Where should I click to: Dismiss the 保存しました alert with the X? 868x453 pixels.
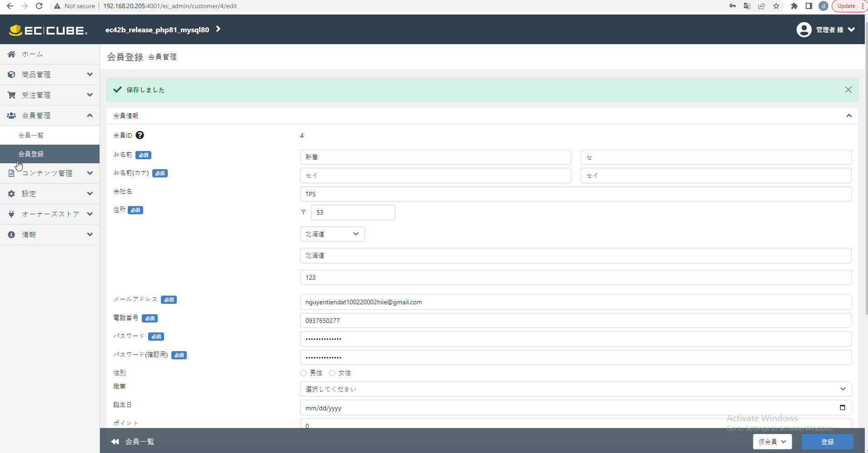(848, 90)
